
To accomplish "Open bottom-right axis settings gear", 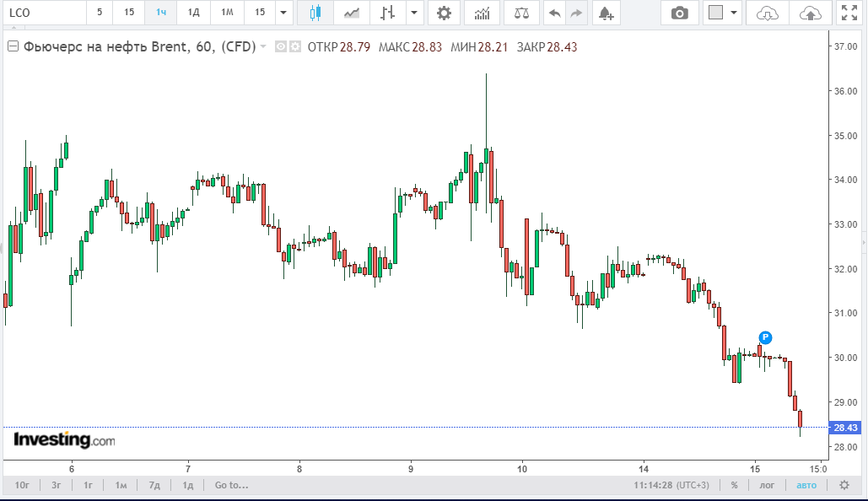I will click(844, 485).
